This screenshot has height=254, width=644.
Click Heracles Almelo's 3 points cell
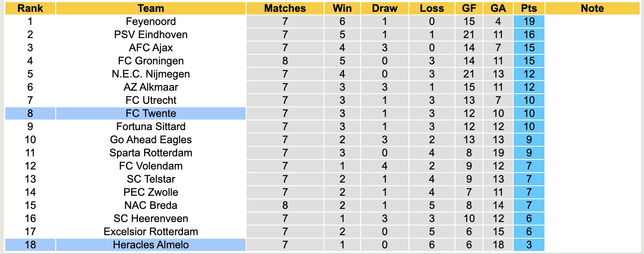pos(529,245)
